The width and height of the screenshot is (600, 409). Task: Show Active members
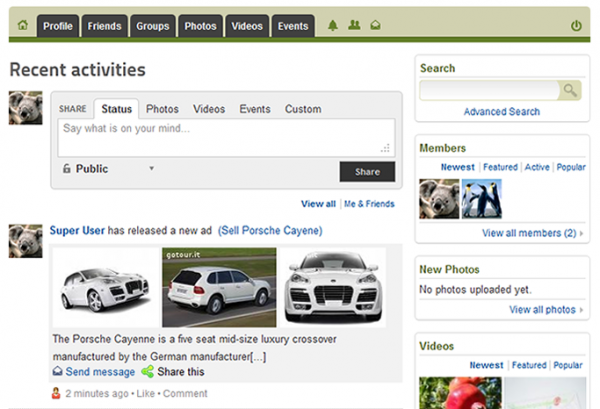pos(537,167)
